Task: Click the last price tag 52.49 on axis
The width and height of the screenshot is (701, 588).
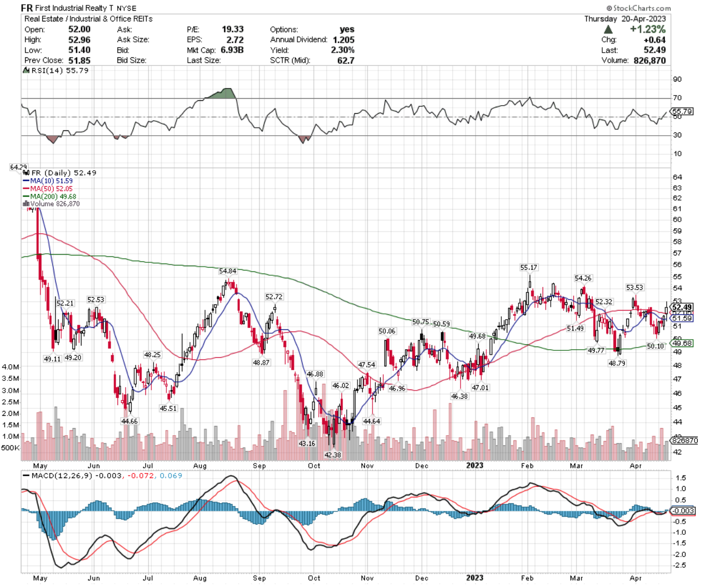Action: tap(682, 307)
